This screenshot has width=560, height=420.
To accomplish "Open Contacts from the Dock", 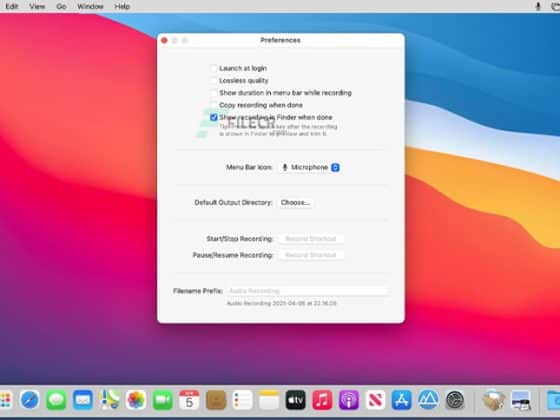I will (x=216, y=400).
